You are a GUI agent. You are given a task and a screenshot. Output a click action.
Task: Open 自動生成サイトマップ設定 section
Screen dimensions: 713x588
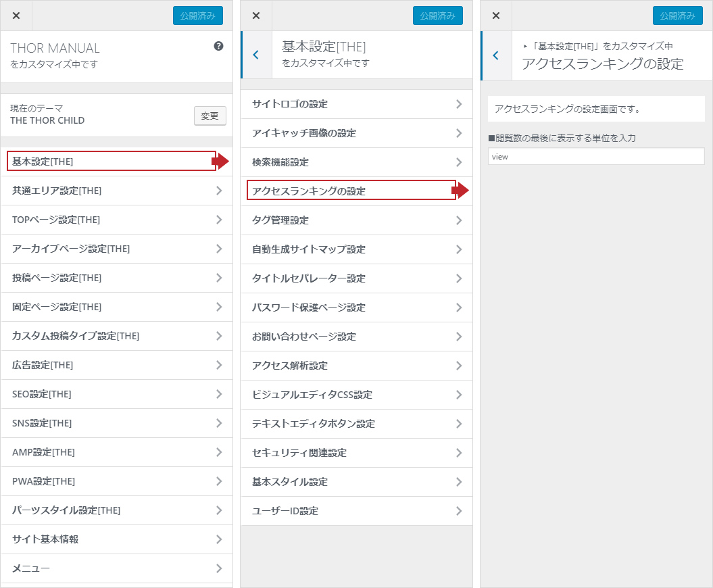[356, 249]
